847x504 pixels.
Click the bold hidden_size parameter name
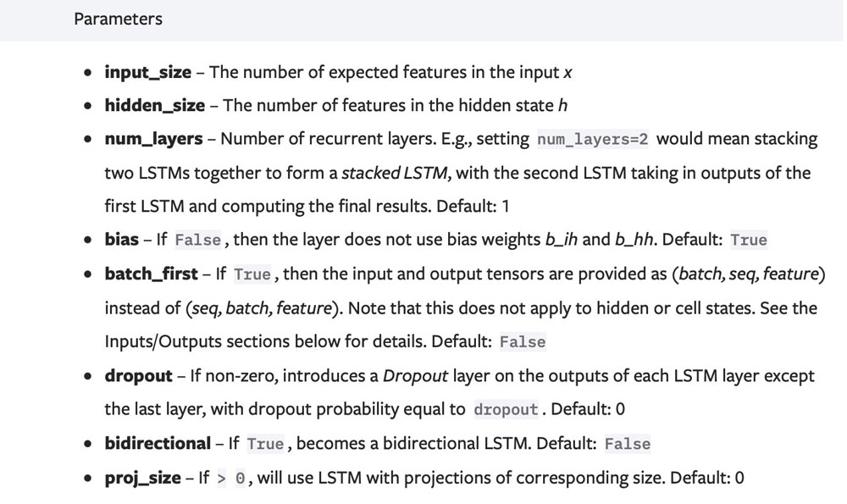154,106
